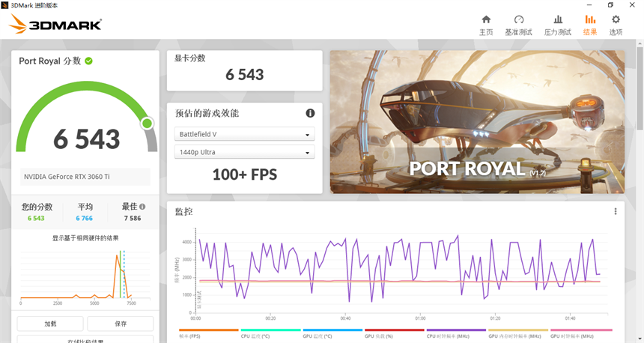The height and width of the screenshot is (343, 644).
Task: Open the info icon for estimated game performance
Action: point(310,113)
